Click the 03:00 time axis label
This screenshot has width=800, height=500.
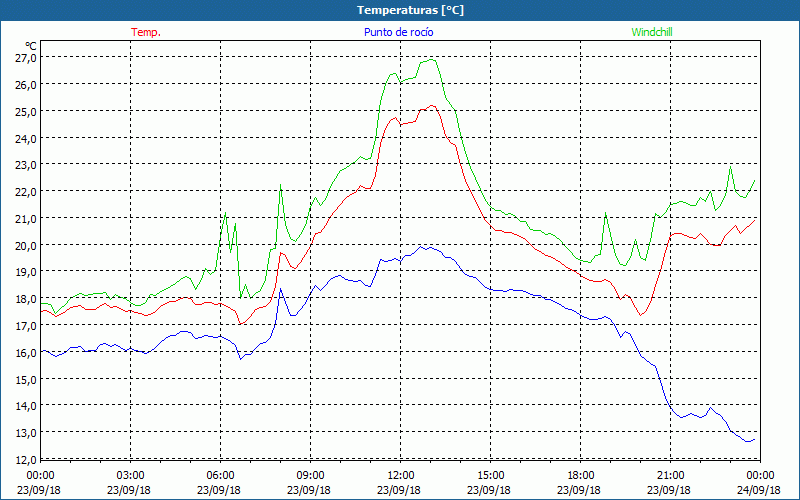130,476
